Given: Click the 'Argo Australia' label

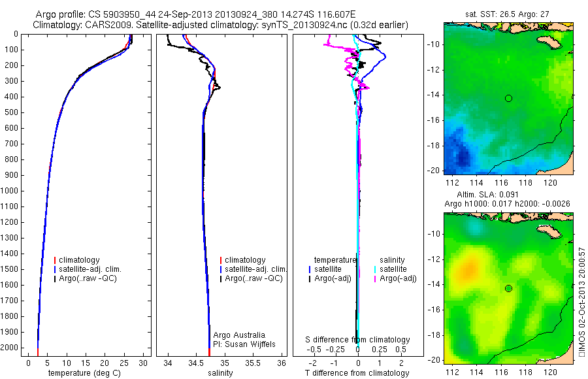Looking at the screenshot, I should 239,335.
